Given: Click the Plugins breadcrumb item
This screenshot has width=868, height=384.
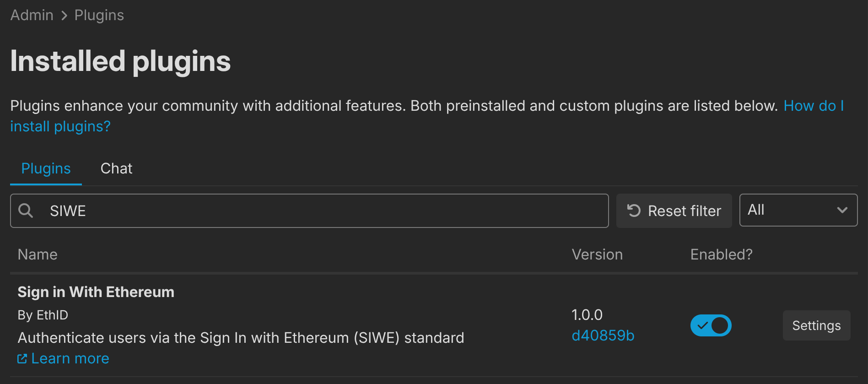Looking at the screenshot, I should 99,15.
